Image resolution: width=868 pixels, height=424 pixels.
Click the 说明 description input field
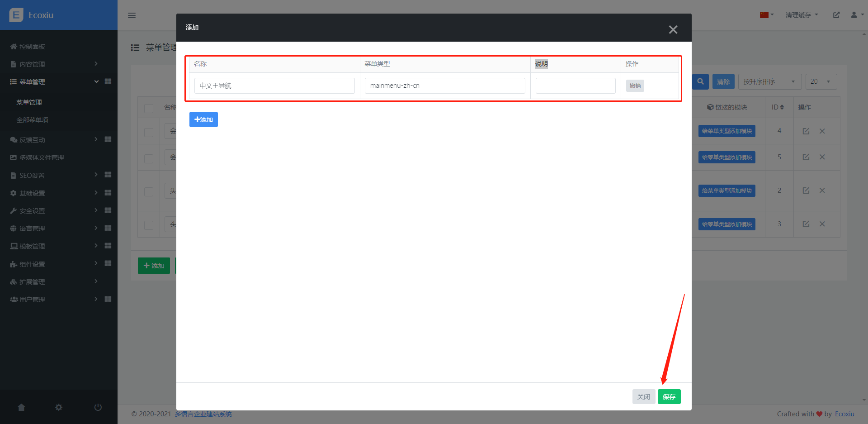point(575,86)
